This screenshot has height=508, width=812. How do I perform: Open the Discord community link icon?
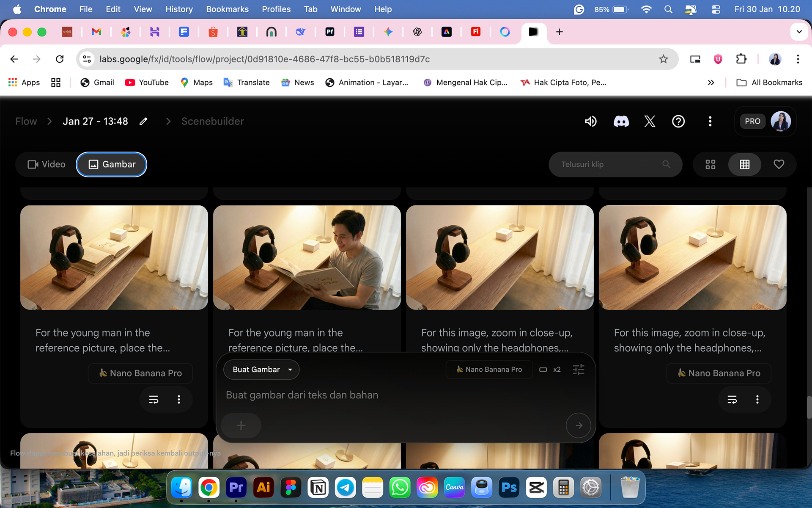621,121
